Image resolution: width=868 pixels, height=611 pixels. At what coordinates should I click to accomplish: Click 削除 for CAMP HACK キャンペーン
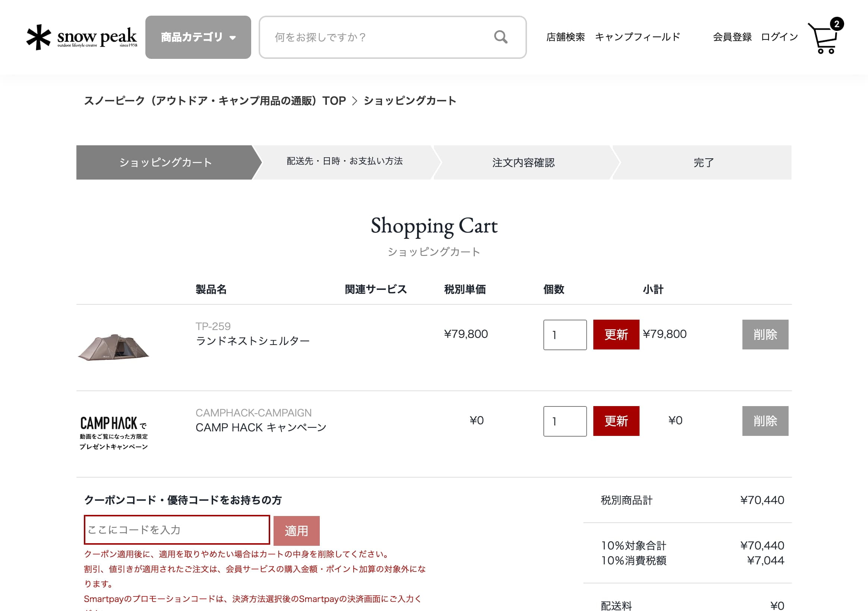coord(765,421)
